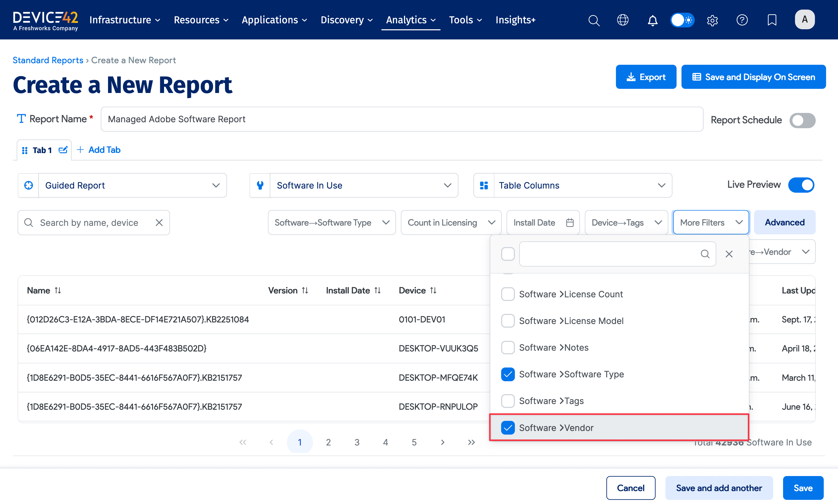Uncheck the Software Vendor checkbox

508,428
